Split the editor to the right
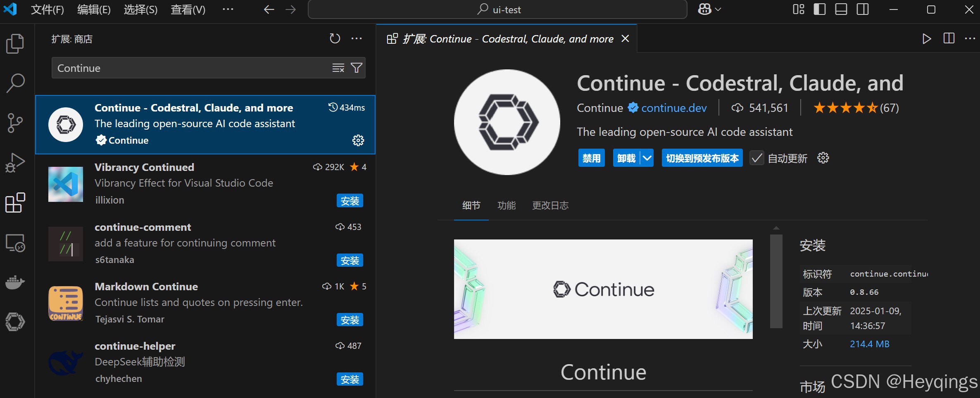The width and height of the screenshot is (980, 398). [x=949, y=38]
